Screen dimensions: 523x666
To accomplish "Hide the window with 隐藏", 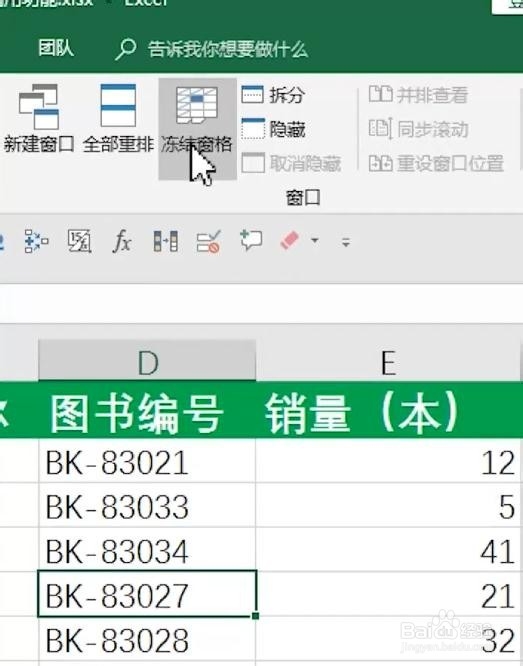I will point(273,129).
